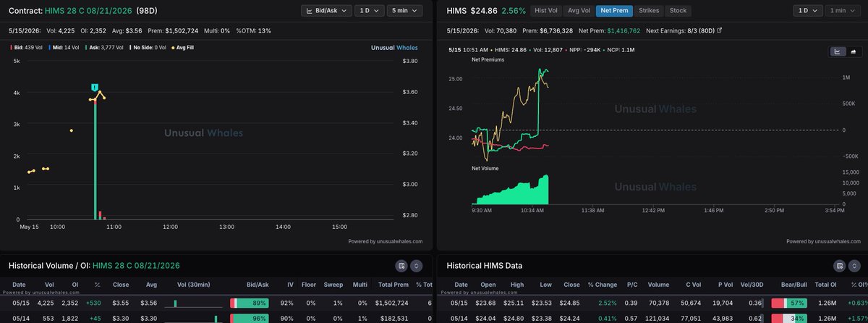The height and width of the screenshot is (323, 868).
Task: Click the $182,531 total premium cell
Action: (x=395, y=318)
